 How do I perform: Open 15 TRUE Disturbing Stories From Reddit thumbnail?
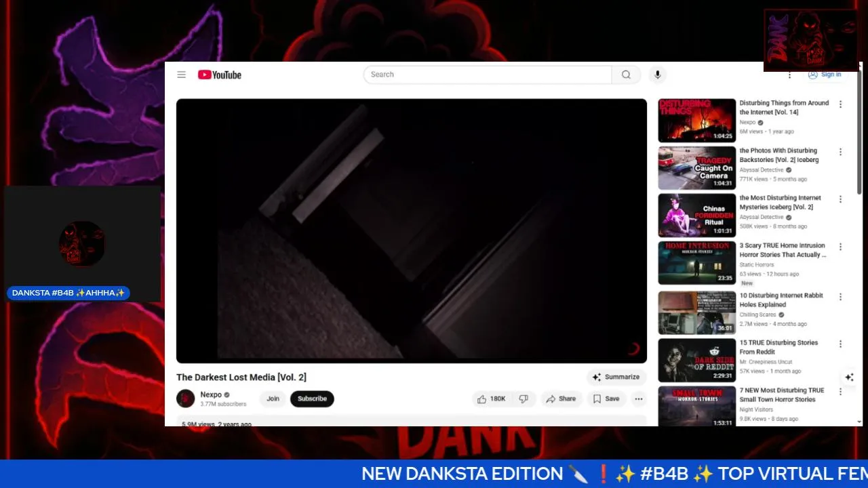[696, 360]
